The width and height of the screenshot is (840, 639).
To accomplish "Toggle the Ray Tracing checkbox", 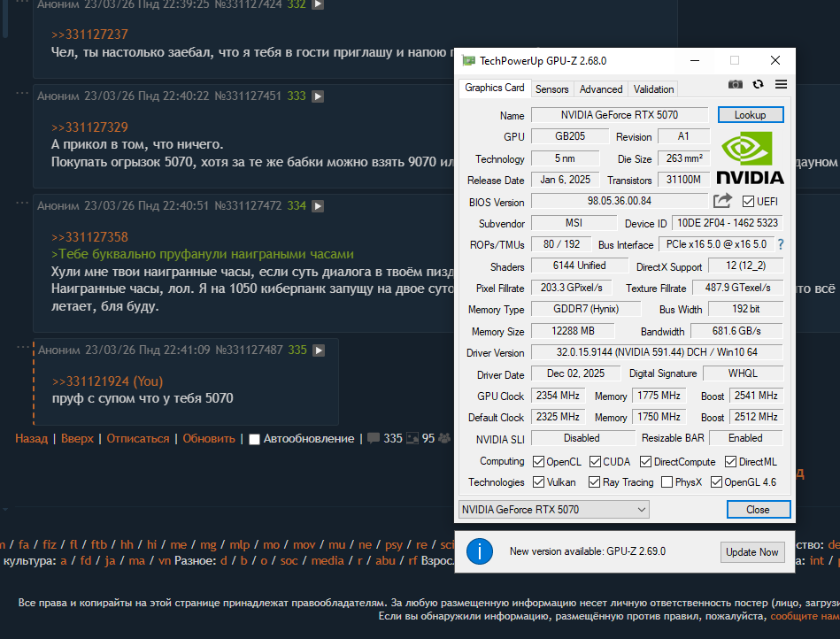I will [x=594, y=482].
